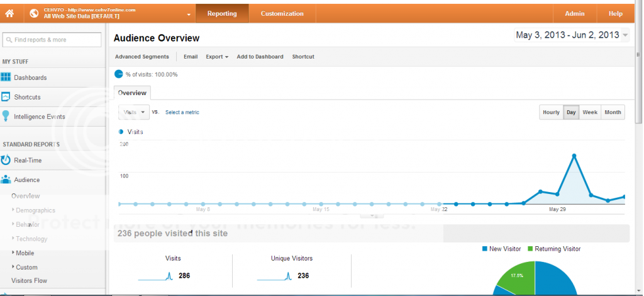Click the Visits value 286
This screenshot has width=644, height=296.
pos(184,275)
